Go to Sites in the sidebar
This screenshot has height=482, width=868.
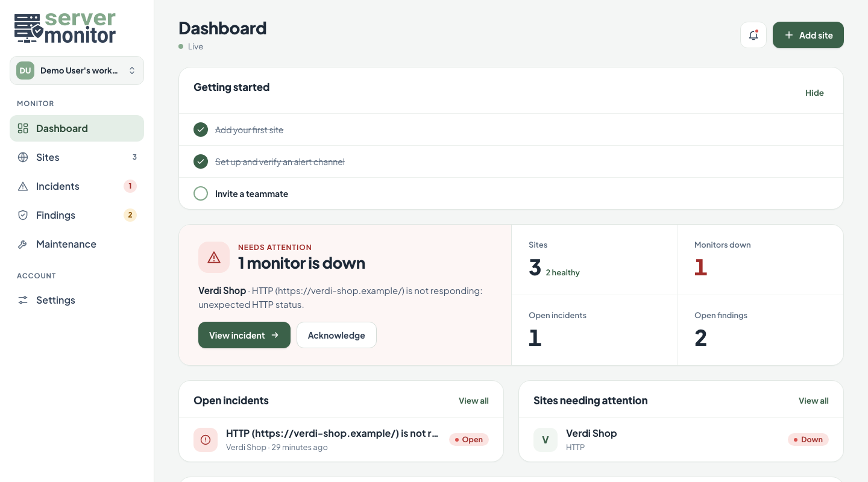click(77, 157)
